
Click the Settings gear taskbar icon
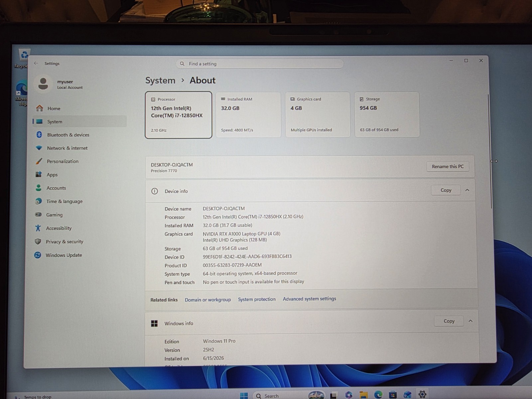point(422,394)
